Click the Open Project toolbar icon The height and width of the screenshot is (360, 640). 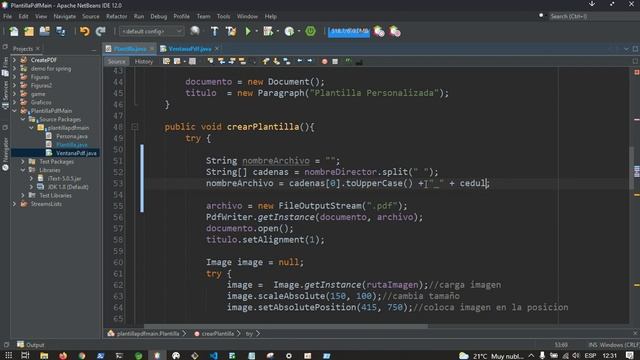point(44,31)
